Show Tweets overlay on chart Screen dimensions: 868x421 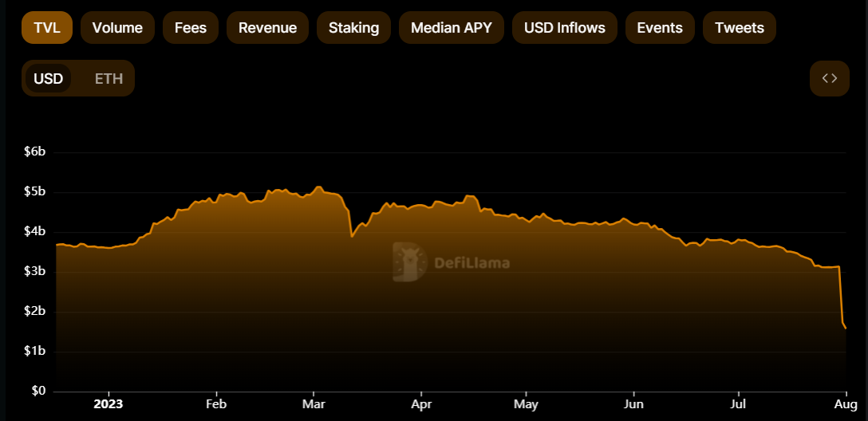740,28
